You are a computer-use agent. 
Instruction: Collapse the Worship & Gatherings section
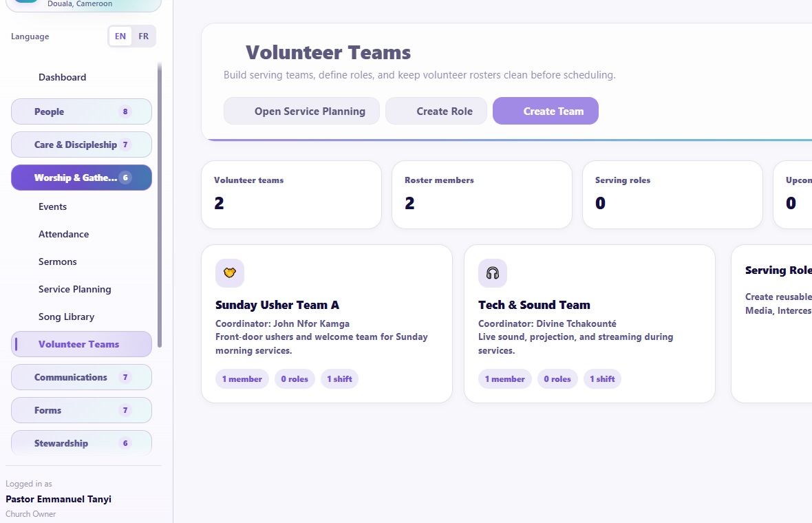(x=81, y=178)
